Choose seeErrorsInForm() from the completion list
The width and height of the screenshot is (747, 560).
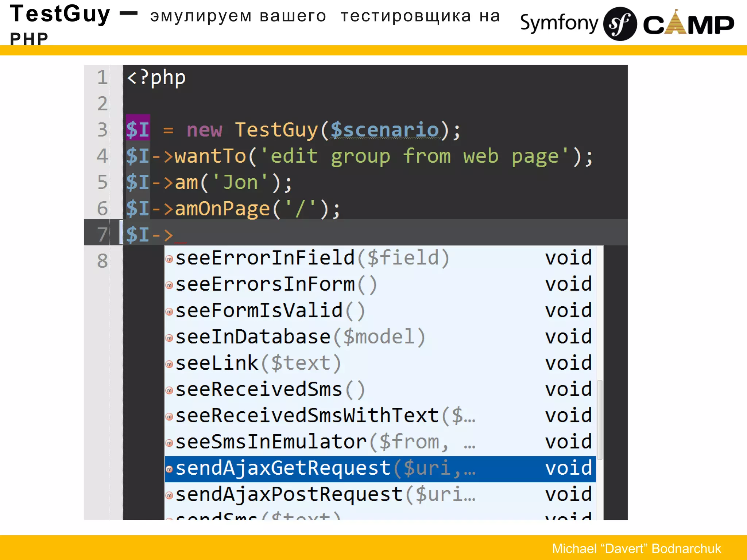click(380, 284)
